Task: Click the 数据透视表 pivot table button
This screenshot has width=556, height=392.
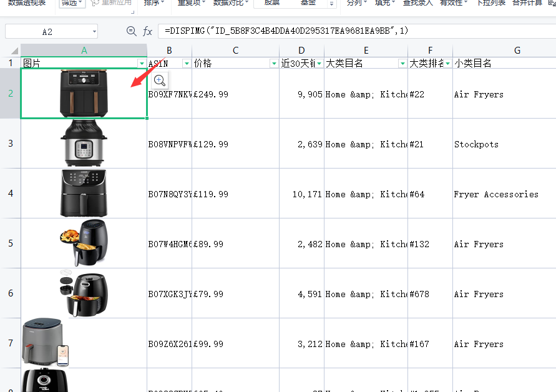Action: 27,3
